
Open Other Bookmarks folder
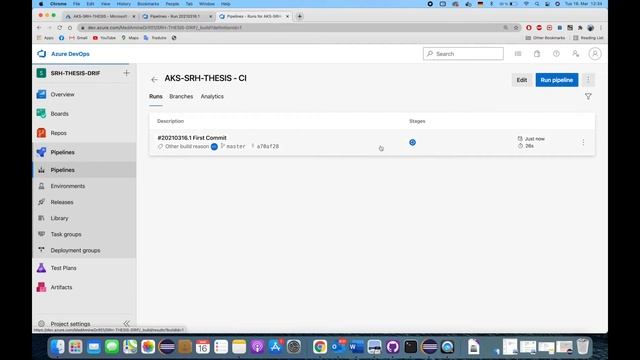coord(545,38)
